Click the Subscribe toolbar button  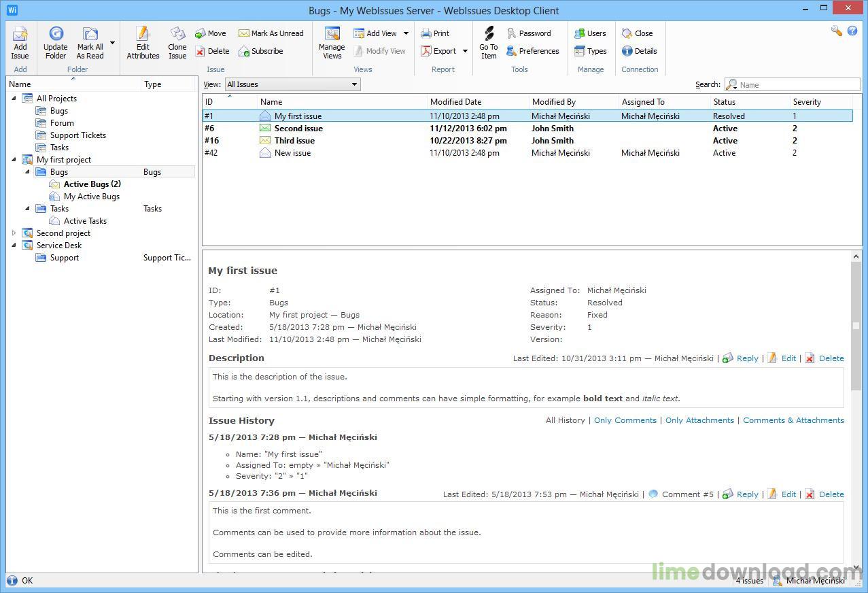click(x=260, y=51)
